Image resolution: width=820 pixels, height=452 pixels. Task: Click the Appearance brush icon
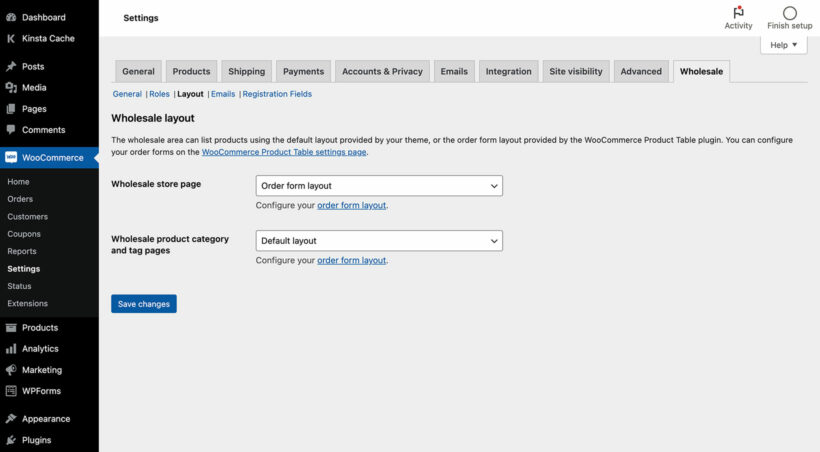pyautogui.click(x=11, y=419)
